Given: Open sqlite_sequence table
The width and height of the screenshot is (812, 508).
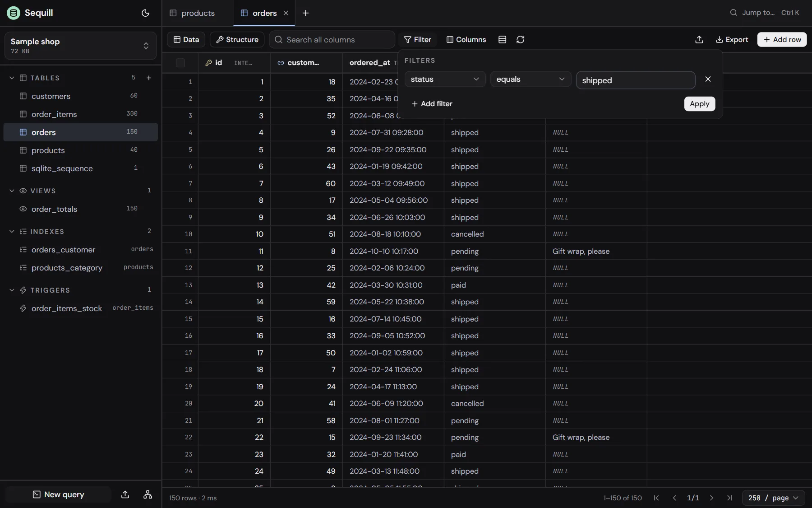Looking at the screenshot, I should click(80, 168).
